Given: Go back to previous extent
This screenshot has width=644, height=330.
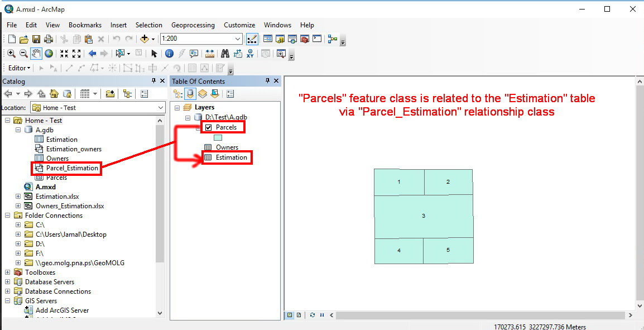Looking at the screenshot, I should [x=92, y=54].
